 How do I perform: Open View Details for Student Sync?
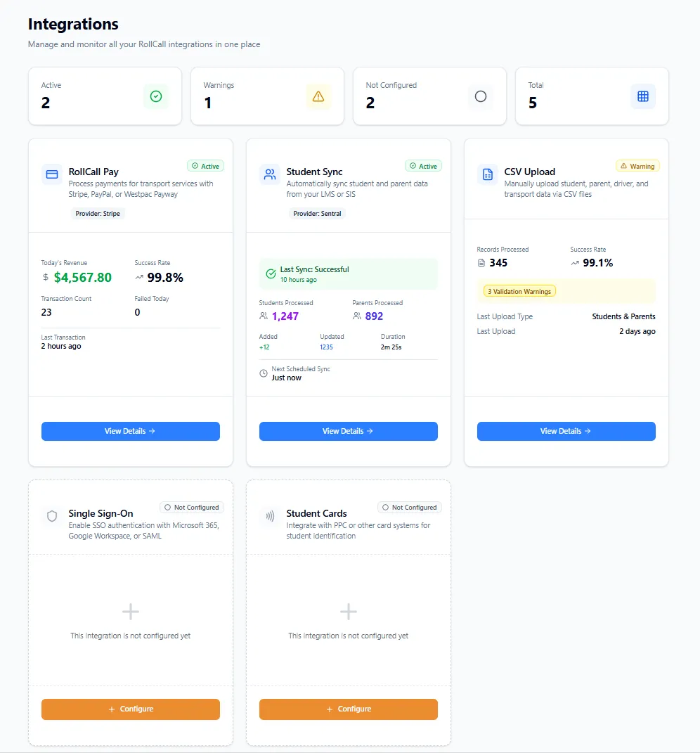pyautogui.click(x=349, y=431)
